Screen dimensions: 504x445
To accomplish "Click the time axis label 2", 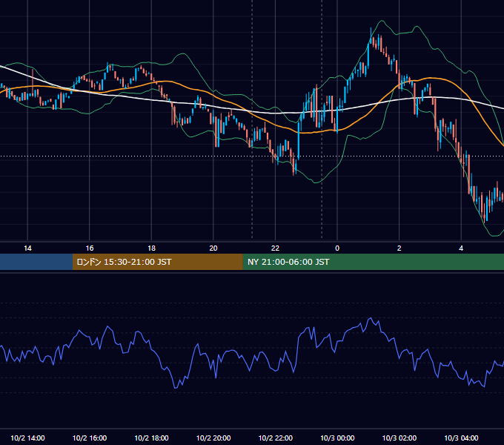I will click(x=399, y=248).
